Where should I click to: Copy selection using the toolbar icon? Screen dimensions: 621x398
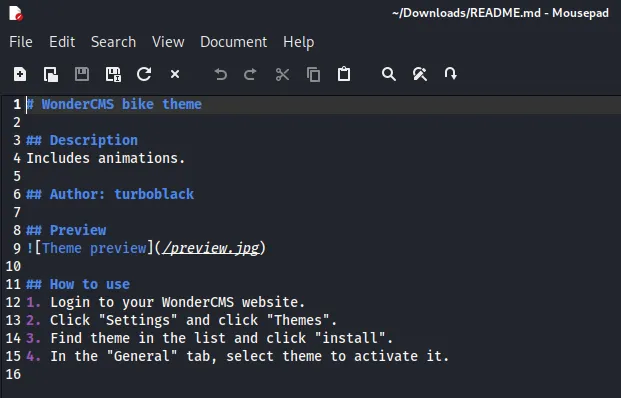(313, 74)
